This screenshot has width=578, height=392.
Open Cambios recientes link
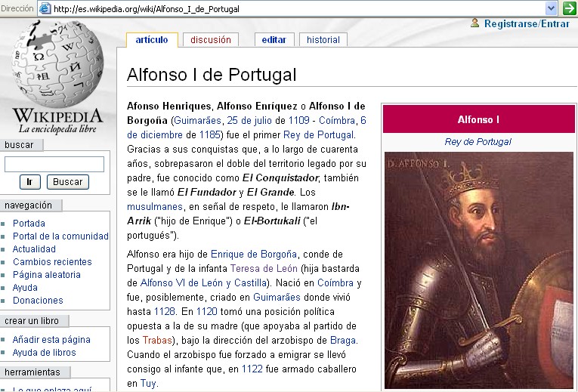tap(52, 262)
